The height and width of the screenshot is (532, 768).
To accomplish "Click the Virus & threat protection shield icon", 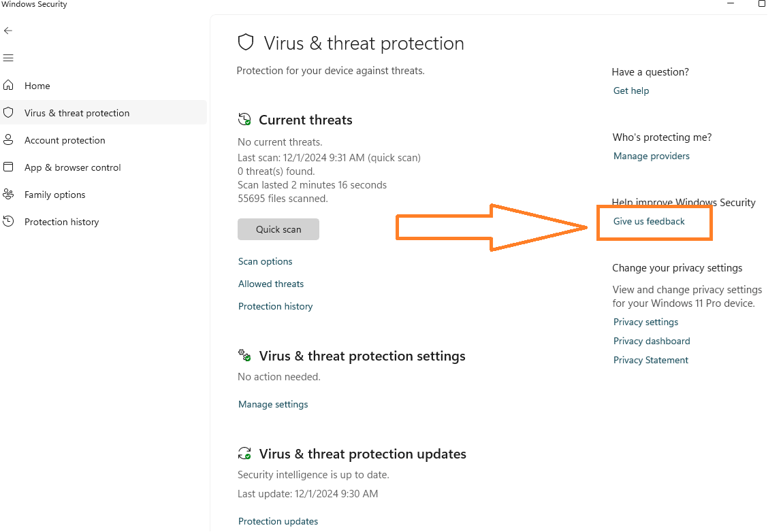I will pyautogui.click(x=8, y=113).
